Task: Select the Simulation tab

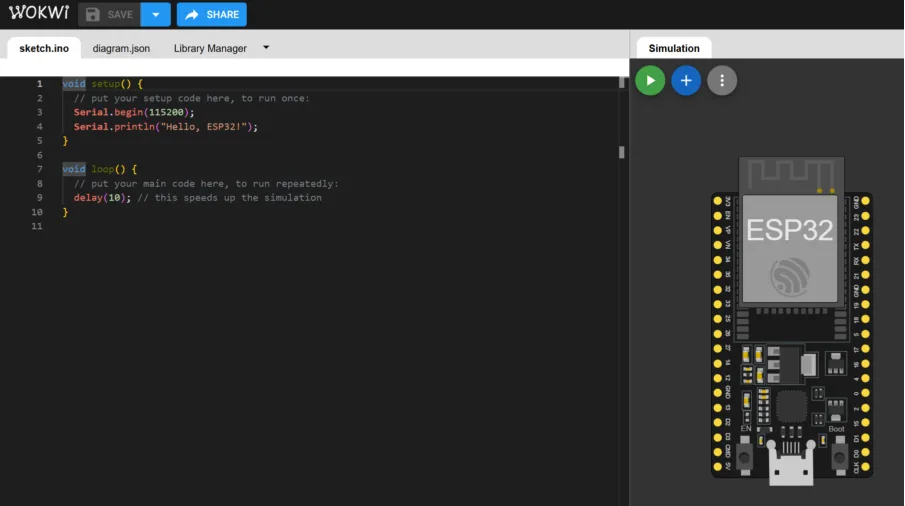Action: (674, 48)
